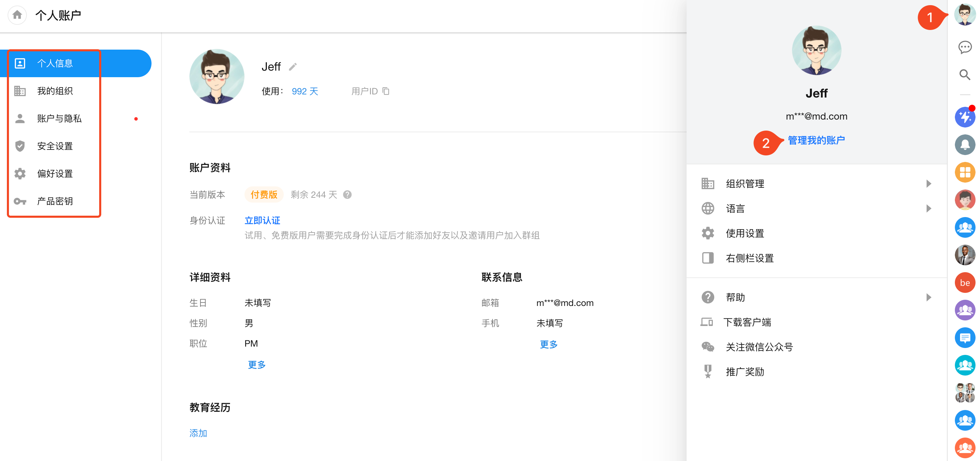Open chat bubble icon in right sidebar
This screenshot has width=980, height=461.
click(965, 47)
